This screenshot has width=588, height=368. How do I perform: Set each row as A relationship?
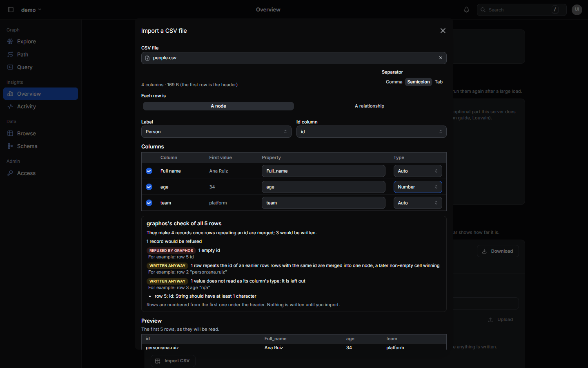370,106
